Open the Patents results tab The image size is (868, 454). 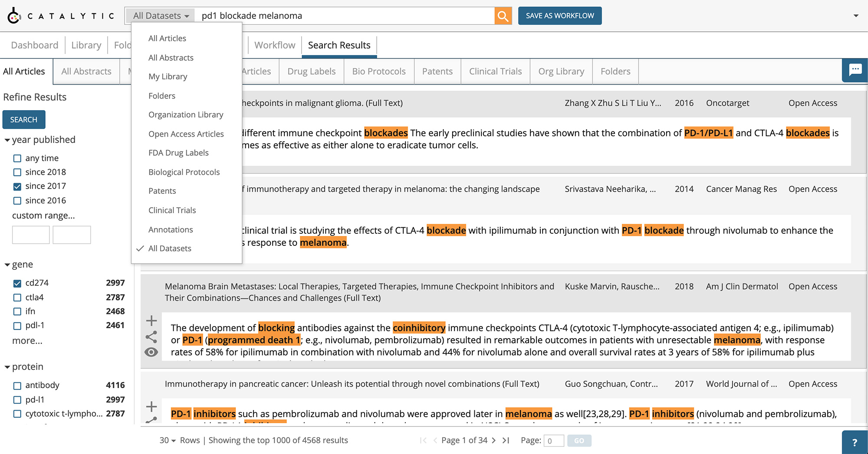437,72
